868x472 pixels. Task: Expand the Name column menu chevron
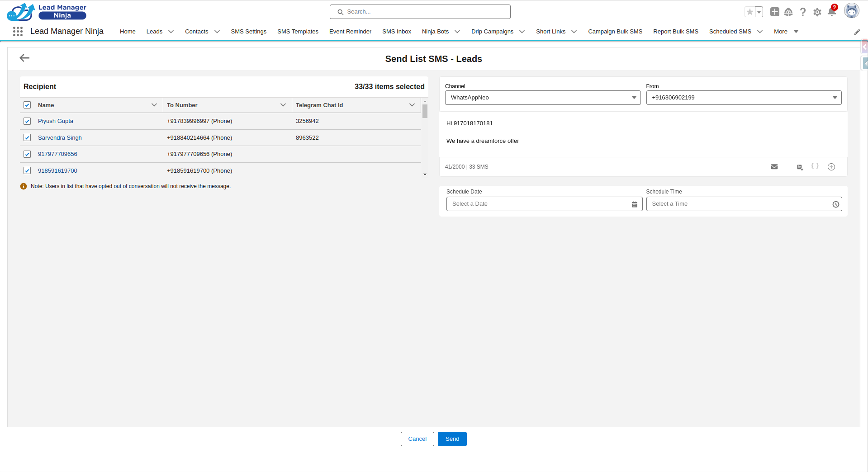[x=154, y=105]
